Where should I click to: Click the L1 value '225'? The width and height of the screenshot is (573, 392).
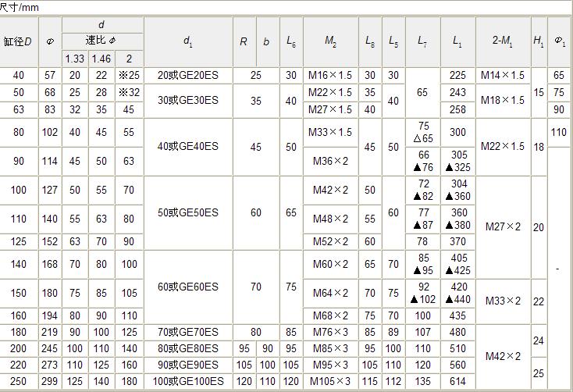[458, 75]
